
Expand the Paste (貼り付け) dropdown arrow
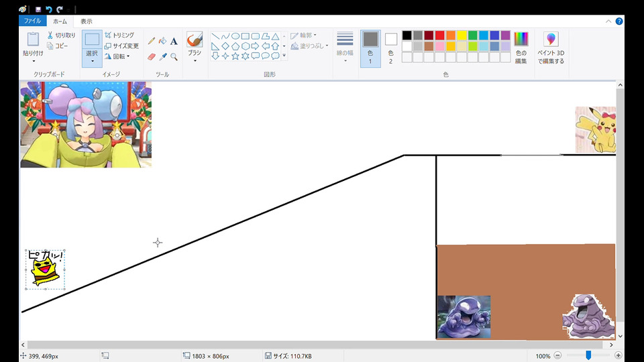point(34,61)
